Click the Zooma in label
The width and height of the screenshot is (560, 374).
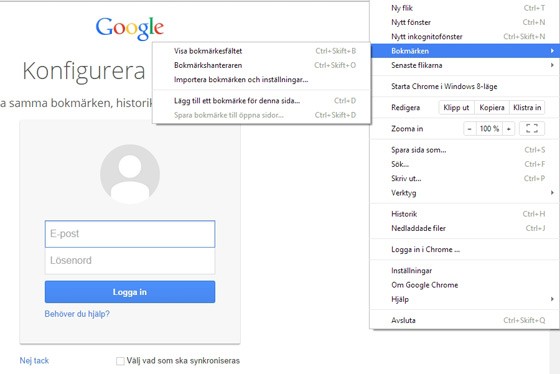pos(407,129)
